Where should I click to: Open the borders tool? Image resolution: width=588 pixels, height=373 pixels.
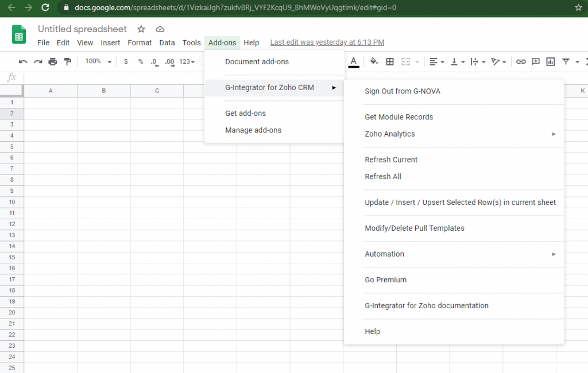click(390, 62)
